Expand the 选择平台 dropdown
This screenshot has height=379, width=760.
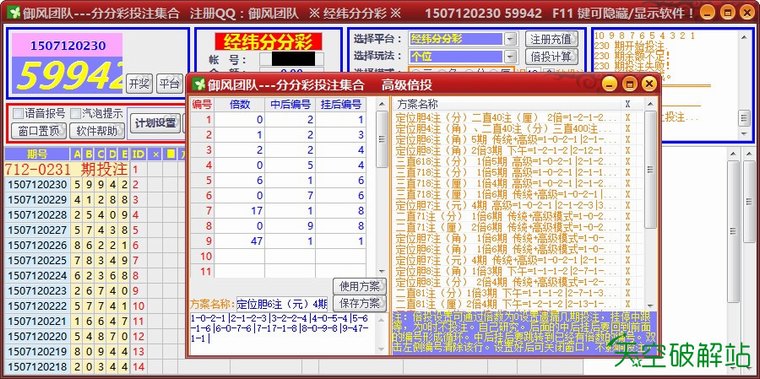pyautogui.click(x=510, y=39)
